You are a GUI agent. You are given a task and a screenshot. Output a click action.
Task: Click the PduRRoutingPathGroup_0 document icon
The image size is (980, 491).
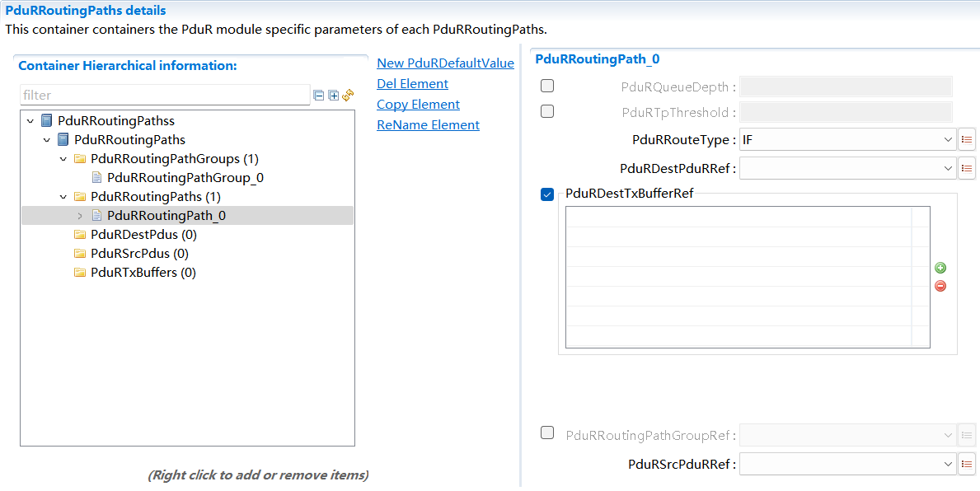[96, 177]
